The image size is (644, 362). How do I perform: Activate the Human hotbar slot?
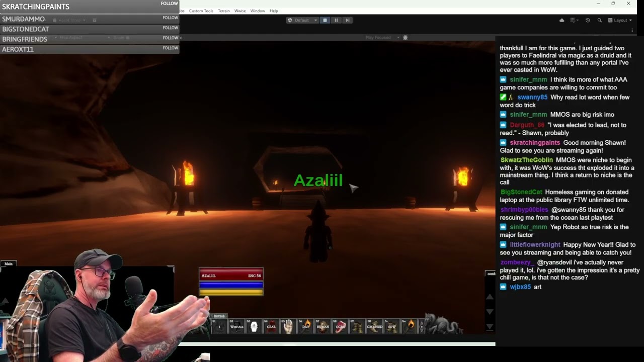click(x=323, y=326)
